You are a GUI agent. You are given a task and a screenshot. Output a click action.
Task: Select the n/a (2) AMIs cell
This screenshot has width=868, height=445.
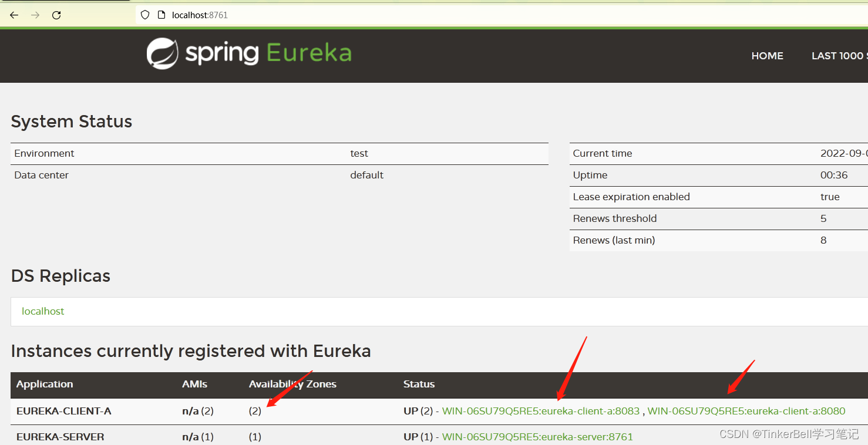tap(198, 411)
